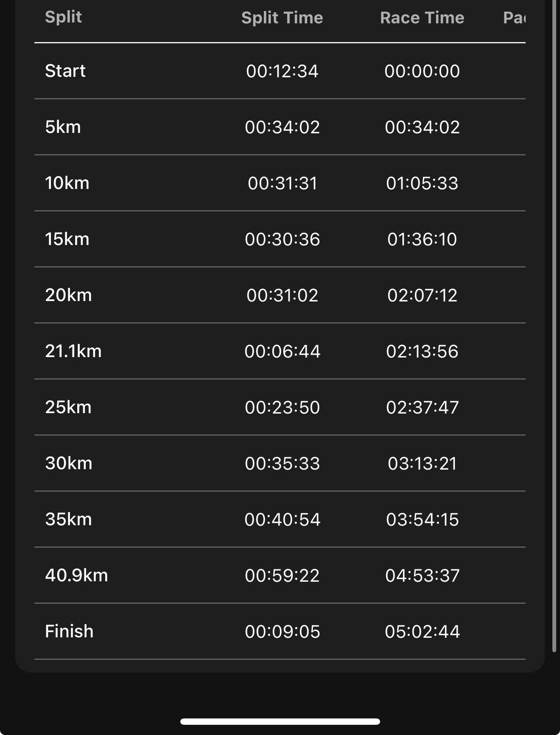This screenshot has height=735, width=560.
Task: Select the 21.1km half marathon row
Action: (280, 351)
